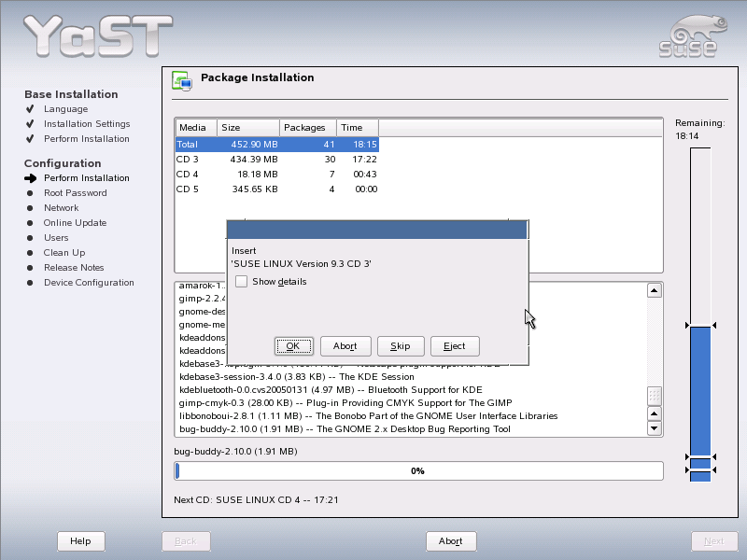The height and width of the screenshot is (560, 747).
Task: Click the bug-buddy GNOME Bug Reporting Tool log line
Action: [x=345, y=429]
